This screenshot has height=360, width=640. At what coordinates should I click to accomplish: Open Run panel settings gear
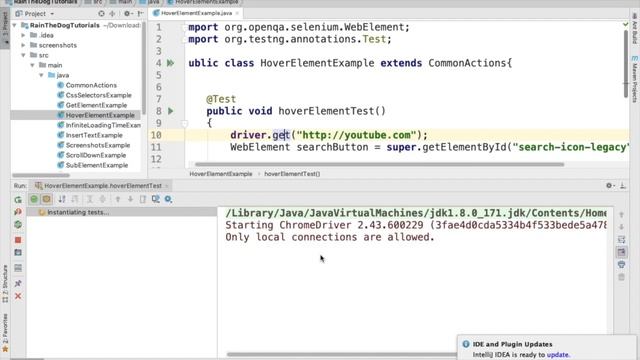click(609, 185)
